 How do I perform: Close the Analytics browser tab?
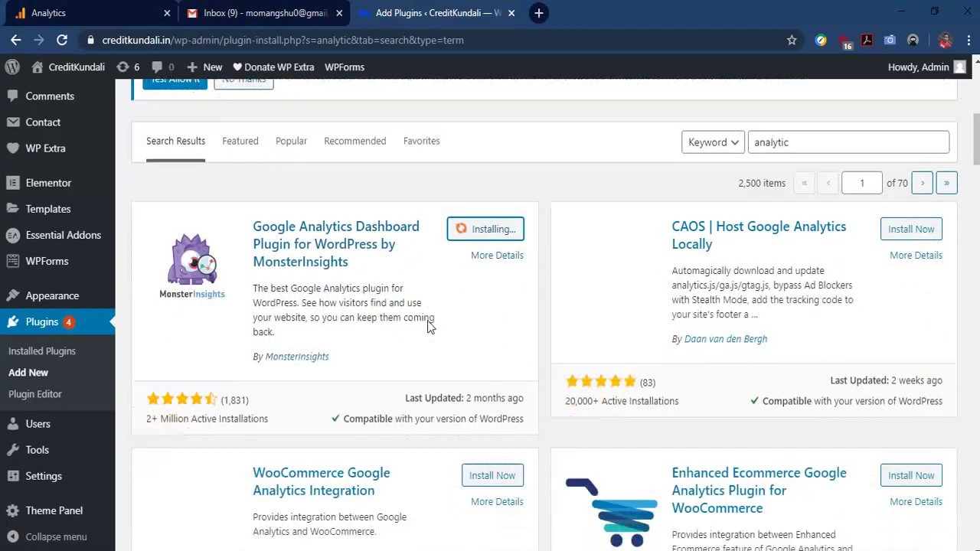(x=167, y=13)
